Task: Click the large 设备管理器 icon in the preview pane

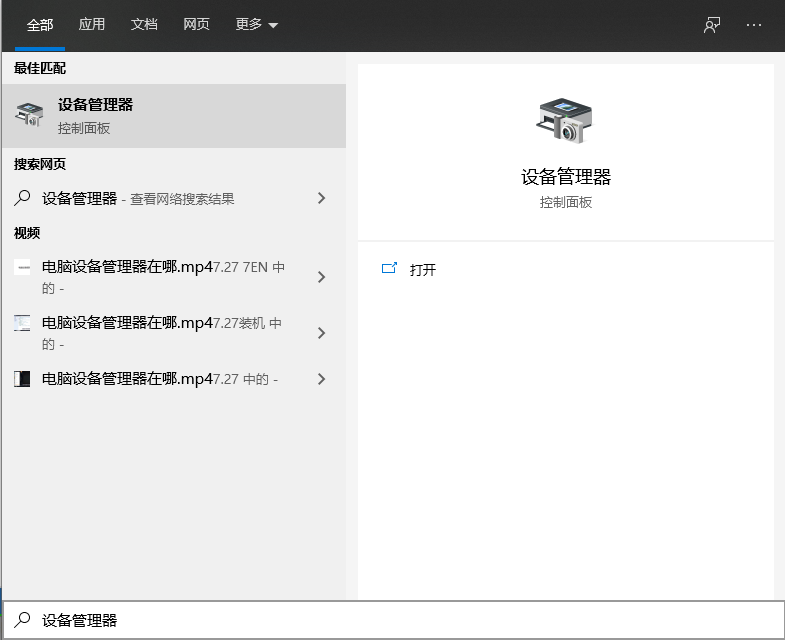Action: [565, 120]
